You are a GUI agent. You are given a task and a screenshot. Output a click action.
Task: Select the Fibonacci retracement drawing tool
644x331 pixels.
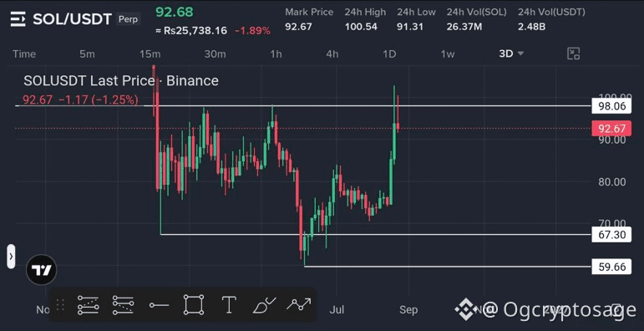click(x=88, y=305)
